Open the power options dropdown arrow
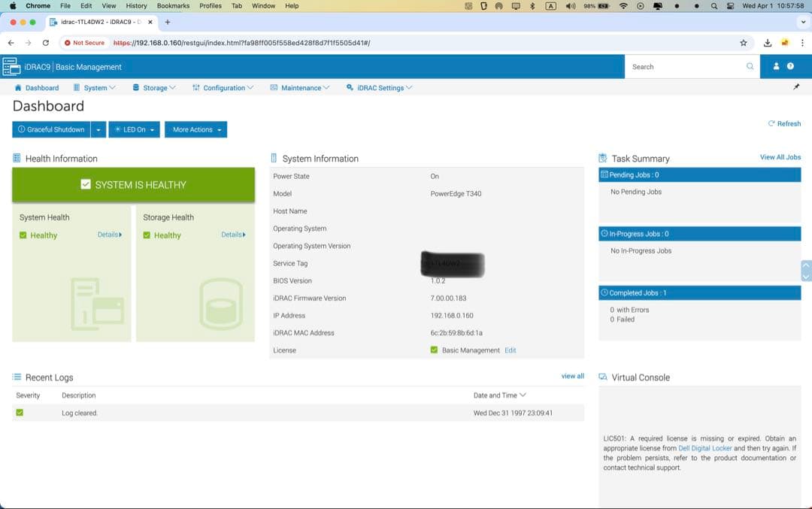The image size is (812, 509). pyautogui.click(x=98, y=129)
